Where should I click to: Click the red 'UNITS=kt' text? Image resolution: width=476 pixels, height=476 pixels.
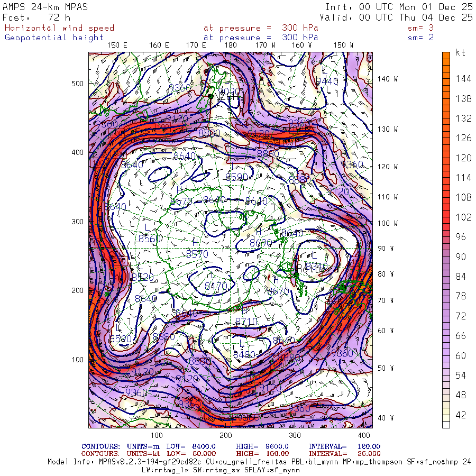click(143, 454)
